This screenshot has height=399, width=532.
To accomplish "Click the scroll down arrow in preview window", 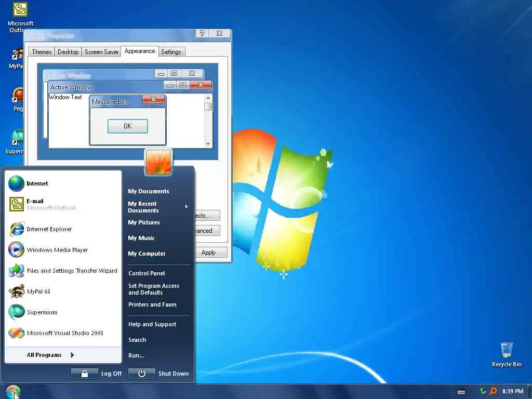I will click(208, 144).
